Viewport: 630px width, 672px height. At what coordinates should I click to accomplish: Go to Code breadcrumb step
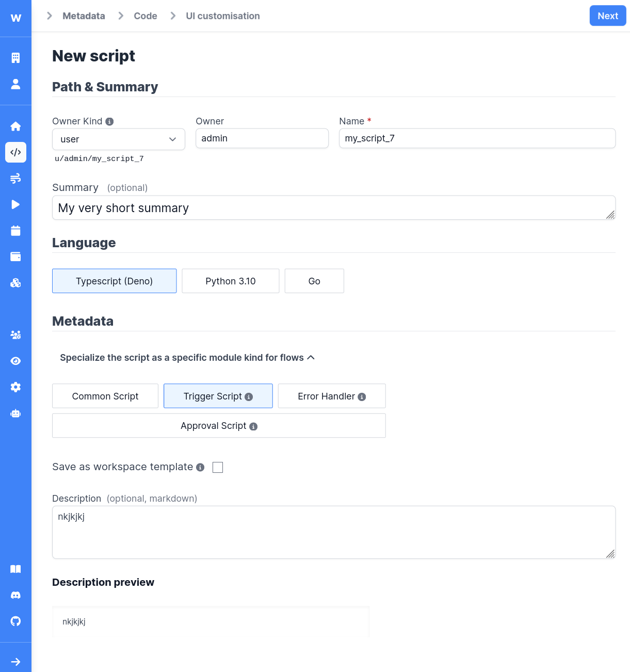[146, 16]
